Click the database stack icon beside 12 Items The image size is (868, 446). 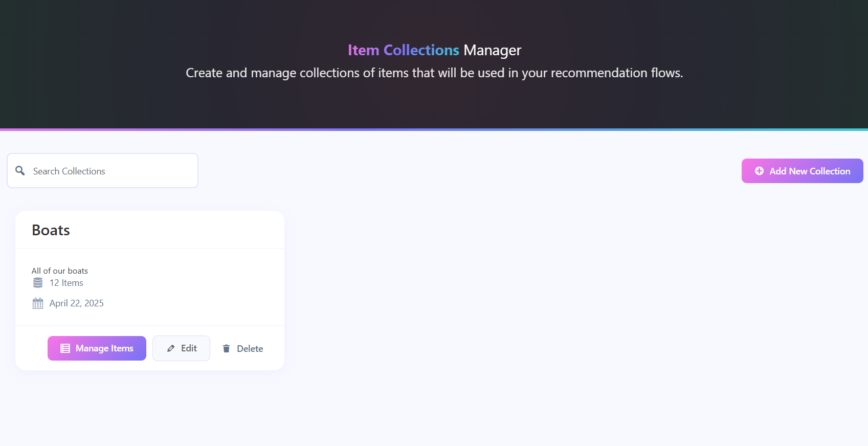pos(38,283)
